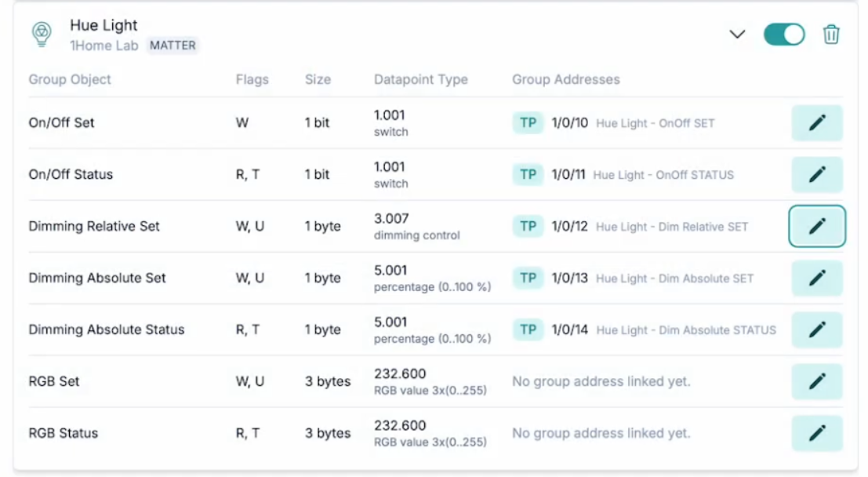Select the TP badge next to 1/0/14
This screenshot has width=868, height=477.
click(x=528, y=330)
